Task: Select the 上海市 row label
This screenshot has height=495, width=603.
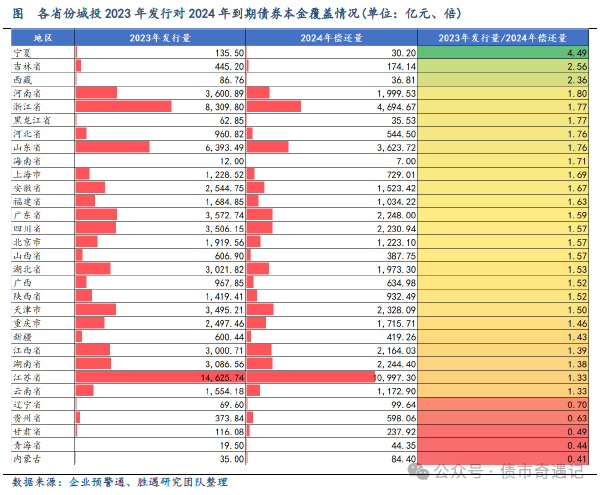Action: coord(27,174)
